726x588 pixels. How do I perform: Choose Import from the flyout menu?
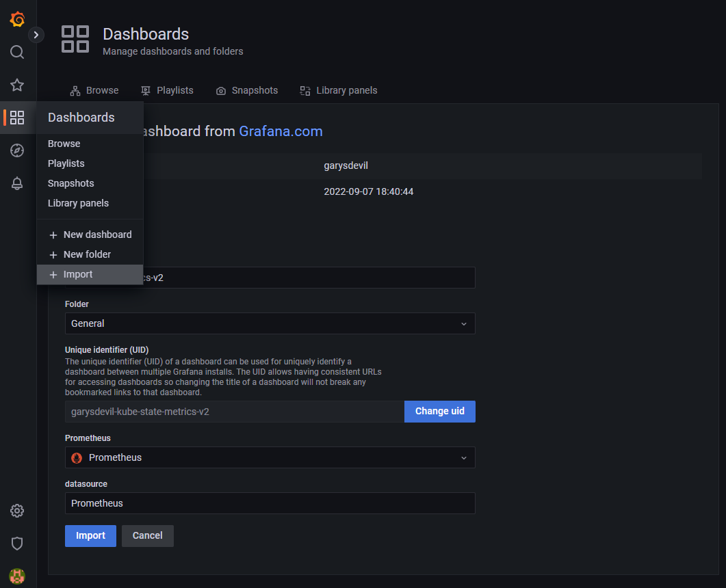90,275
